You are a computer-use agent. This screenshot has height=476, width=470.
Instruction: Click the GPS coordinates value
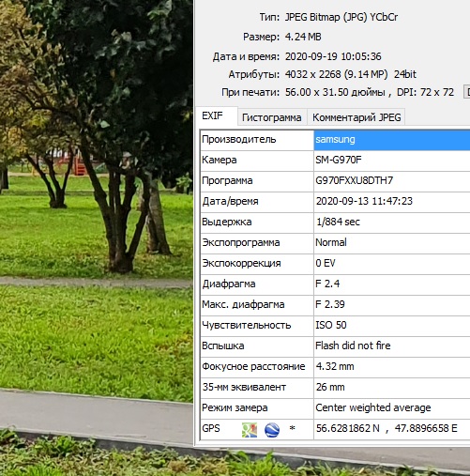tap(387, 428)
